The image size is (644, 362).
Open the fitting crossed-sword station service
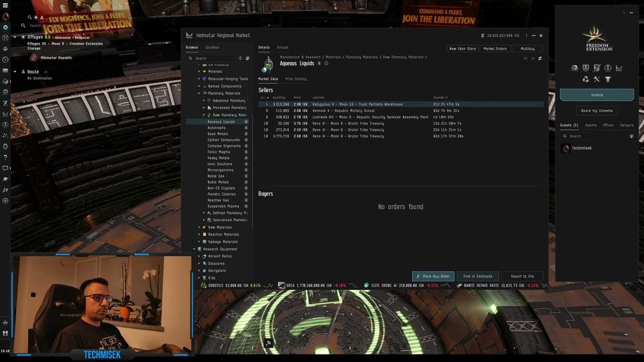click(x=597, y=68)
